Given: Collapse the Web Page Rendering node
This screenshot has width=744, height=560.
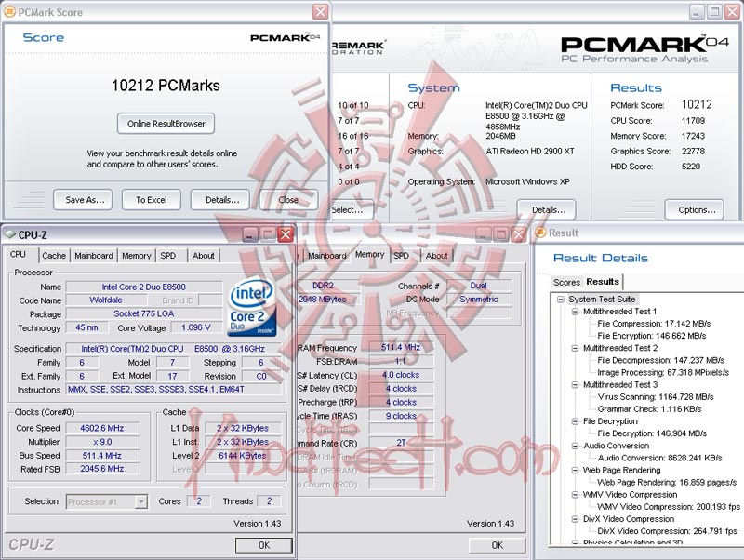Looking at the screenshot, I should (x=575, y=471).
